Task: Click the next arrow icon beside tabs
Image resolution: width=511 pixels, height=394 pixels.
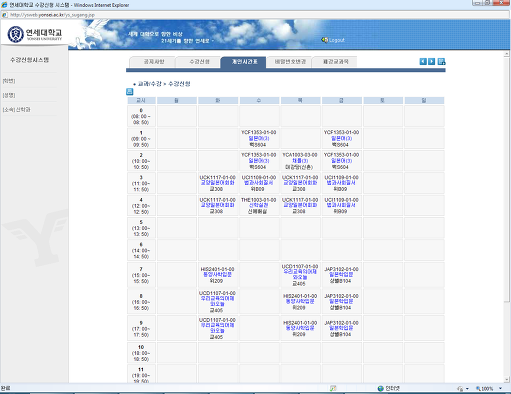Action: coord(432,61)
